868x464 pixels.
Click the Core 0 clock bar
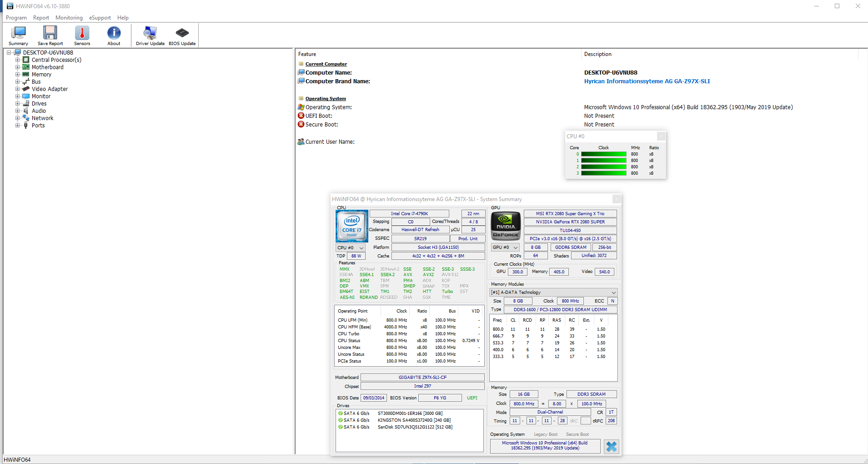pos(604,154)
